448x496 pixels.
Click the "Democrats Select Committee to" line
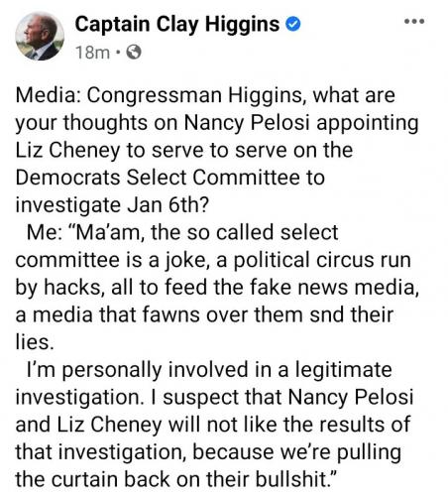(170, 178)
